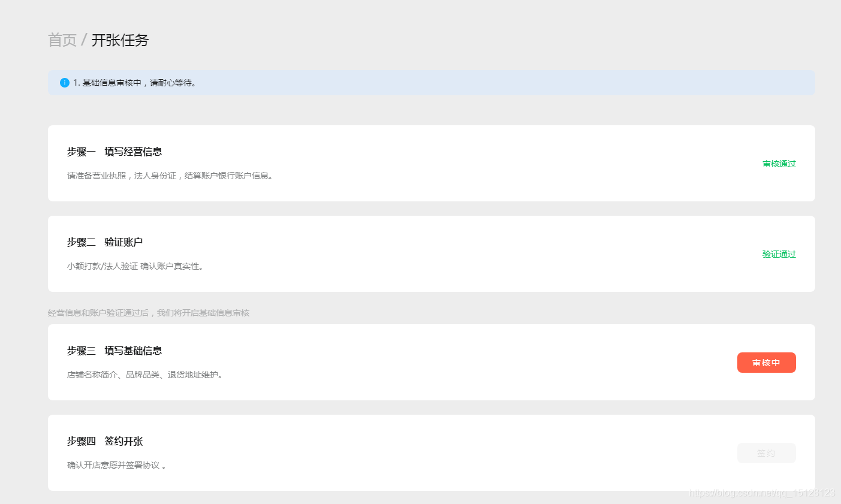This screenshot has width=841, height=504.
Task: Click the disabled 签约 button
Action: (x=767, y=453)
